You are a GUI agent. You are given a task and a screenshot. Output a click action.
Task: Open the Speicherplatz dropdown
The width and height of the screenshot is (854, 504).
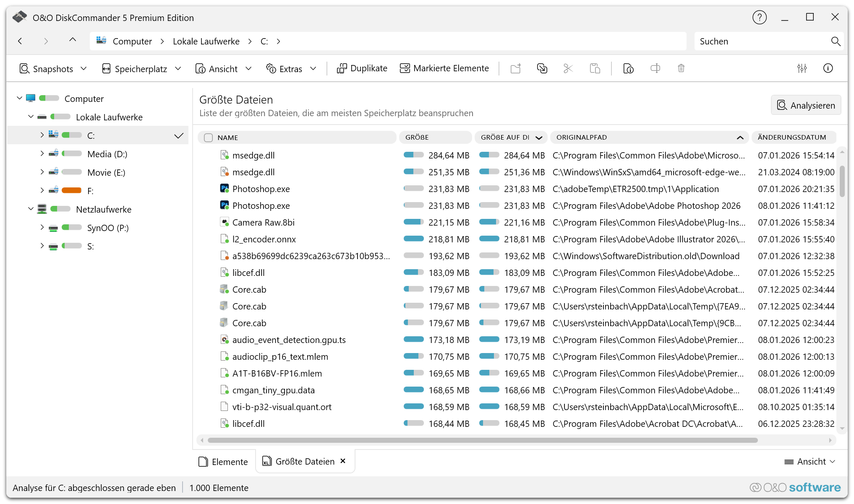point(141,68)
